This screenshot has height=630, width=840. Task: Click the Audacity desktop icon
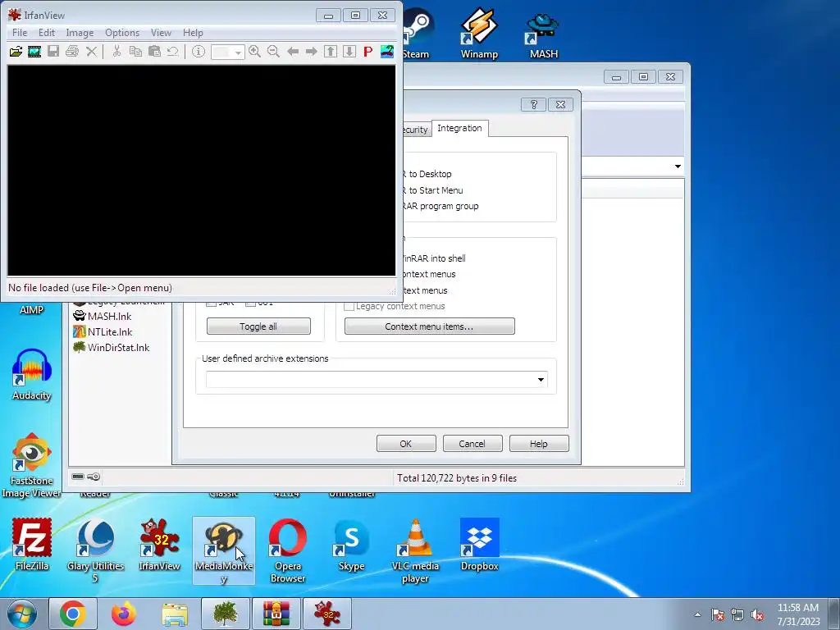[32, 374]
